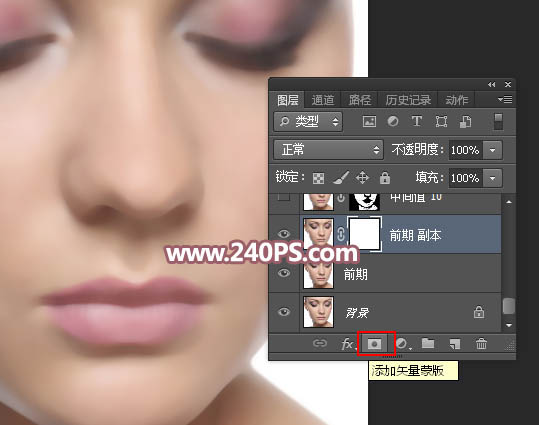The image size is (539, 425).
Task: Add a layer mask with mask button
Action: pyautogui.click(x=374, y=344)
